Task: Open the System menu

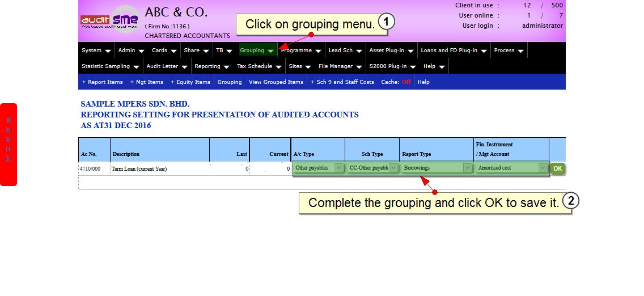Action: pos(96,50)
